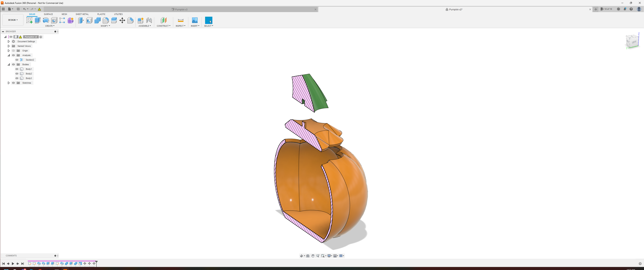Image resolution: width=644 pixels, height=270 pixels.
Task: Switch to the UTILITIES tab
Action: (x=118, y=14)
